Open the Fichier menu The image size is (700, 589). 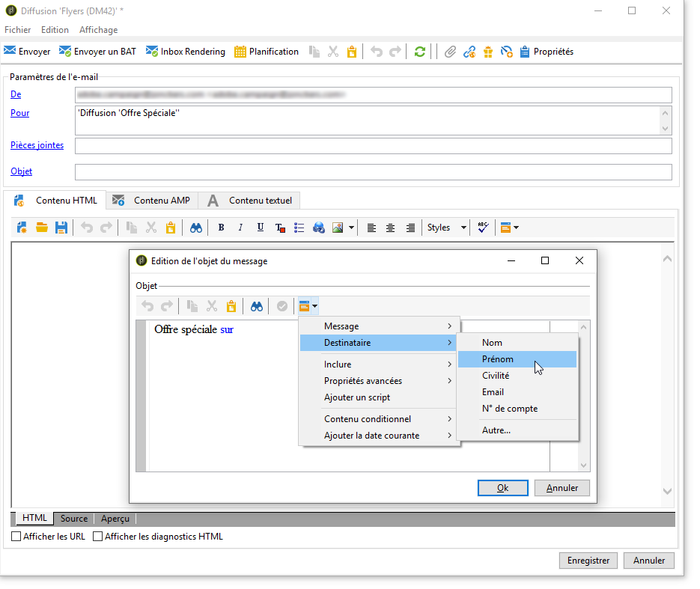(18, 30)
